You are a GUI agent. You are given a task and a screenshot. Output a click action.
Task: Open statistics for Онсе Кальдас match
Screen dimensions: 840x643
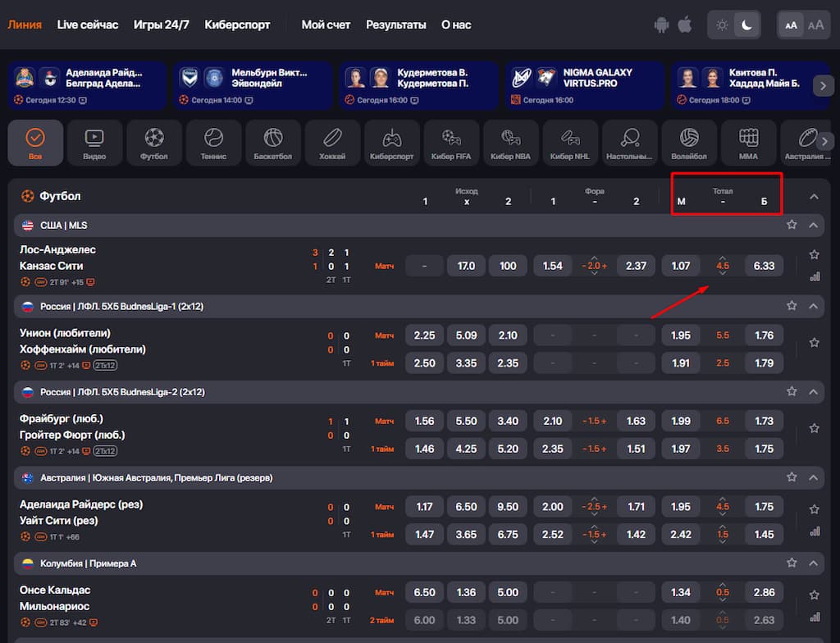pyautogui.click(x=815, y=618)
